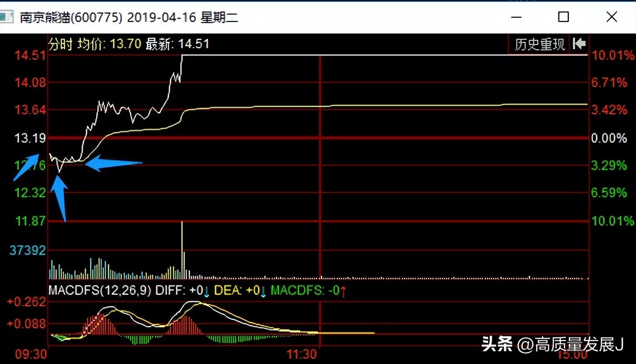Click the collapse-panel arrow beside 历史重现
Viewport: 636px width, 364px height.
[579, 44]
